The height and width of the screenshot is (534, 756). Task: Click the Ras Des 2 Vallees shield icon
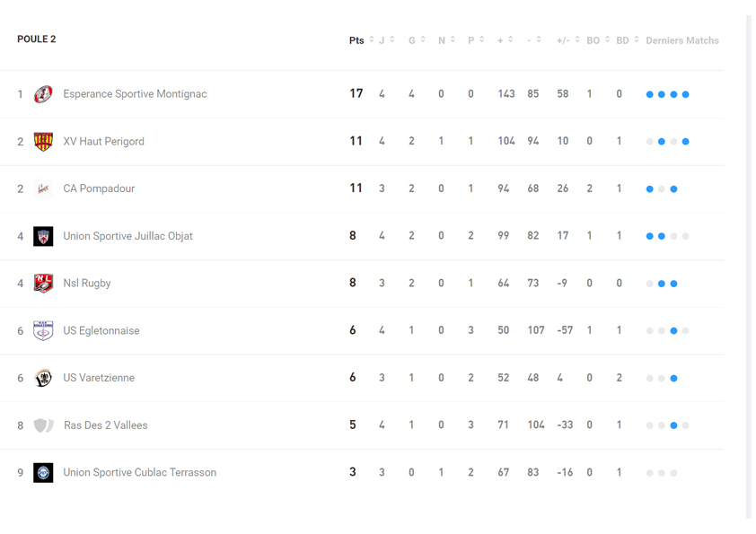tap(43, 425)
